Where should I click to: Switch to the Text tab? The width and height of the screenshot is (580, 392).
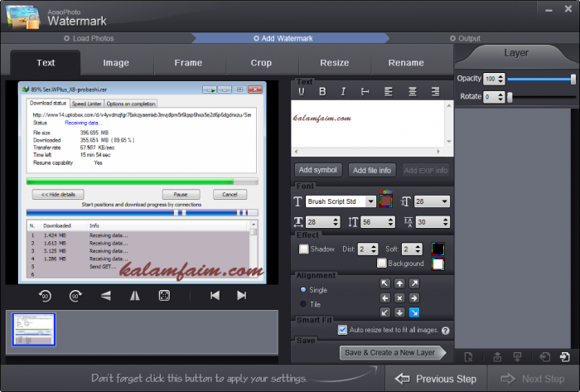tap(46, 63)
